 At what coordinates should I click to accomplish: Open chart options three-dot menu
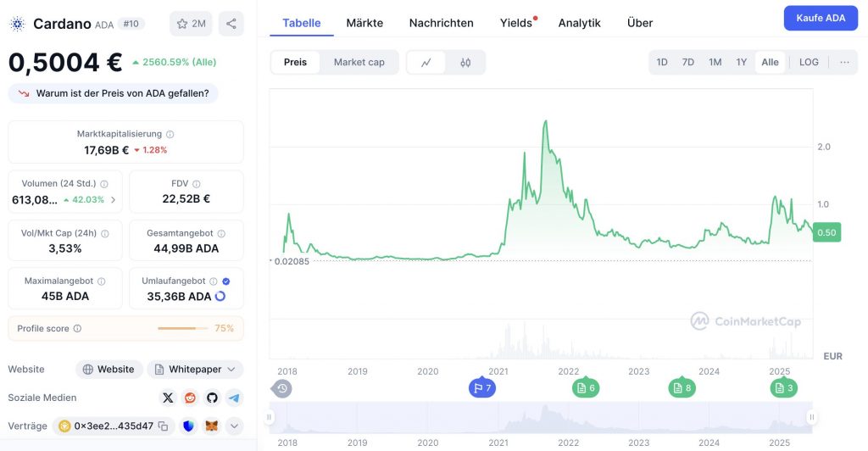pos(844,63)
